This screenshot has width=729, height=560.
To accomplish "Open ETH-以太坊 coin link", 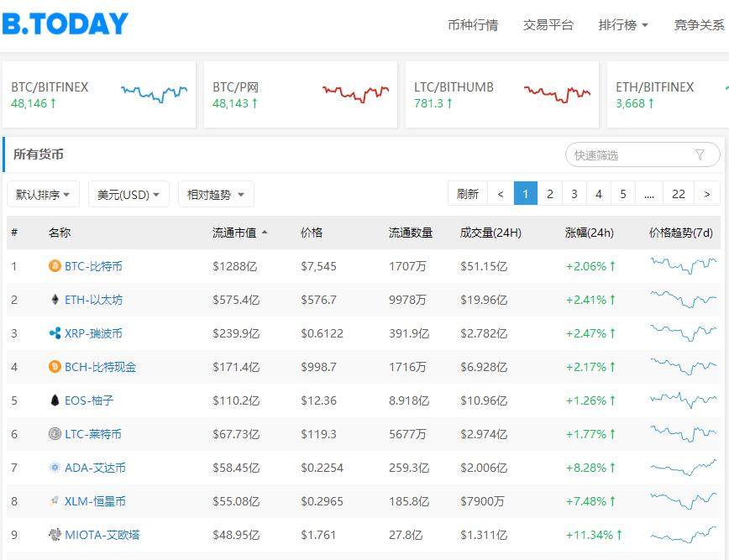I will 93,300.
